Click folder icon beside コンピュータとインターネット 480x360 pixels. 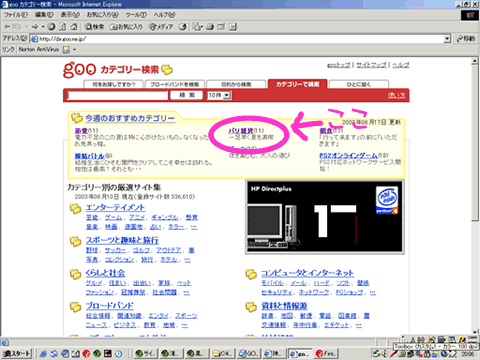point(251,274)
